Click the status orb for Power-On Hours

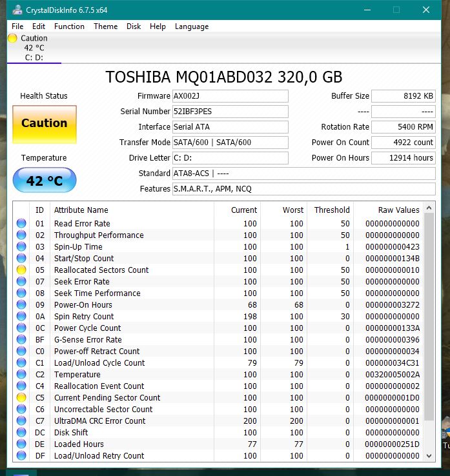click(x=21, y=305)
